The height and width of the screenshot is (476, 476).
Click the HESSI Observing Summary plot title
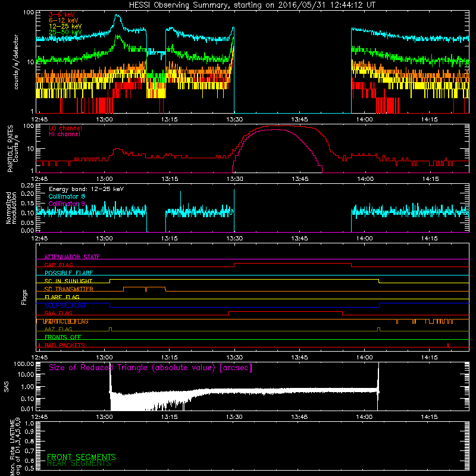click(x=252, y=5)
